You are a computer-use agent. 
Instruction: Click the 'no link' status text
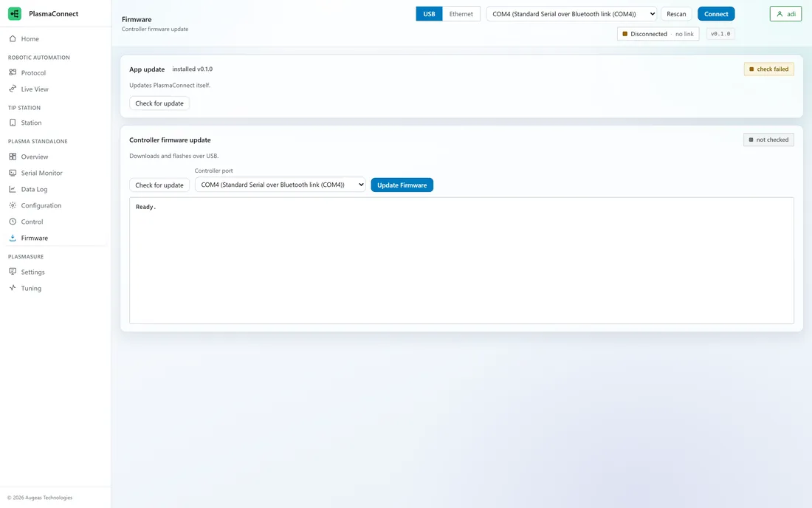point(684,34)
